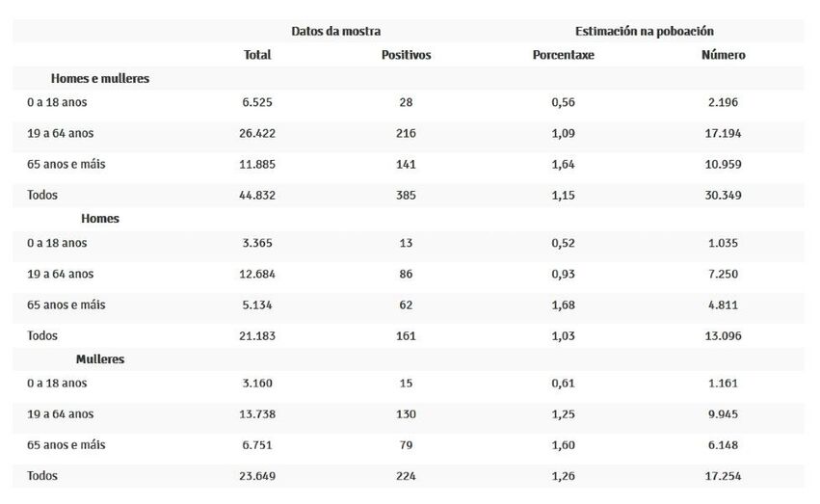
Task: Click the total cell showing 44.832
Action: click(257, 196)
